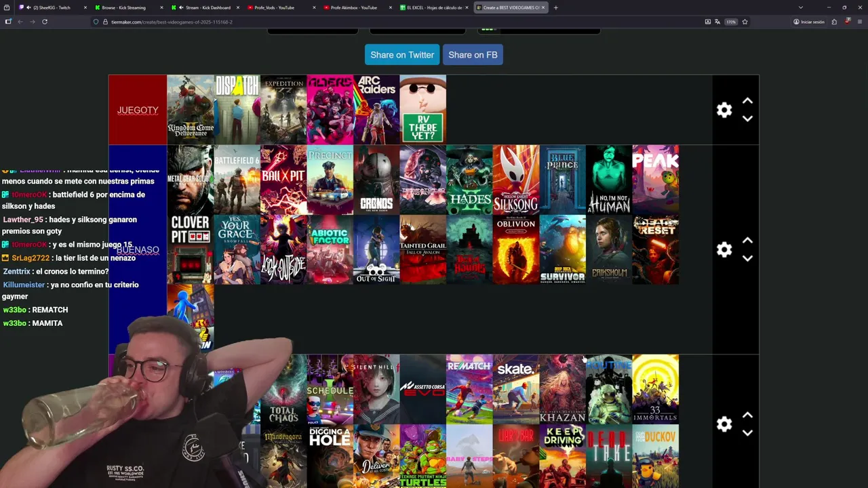Image resolution: width=868 pixels, height=488 pixels.
Task: Move BUENASO tier row up
Action: [x=747, y=241]
